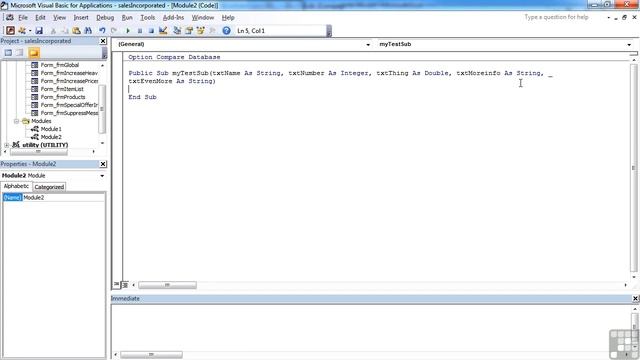Undo the last action with the toolbar icon
The width and height of the screenshot is (640, 360).
102,31
